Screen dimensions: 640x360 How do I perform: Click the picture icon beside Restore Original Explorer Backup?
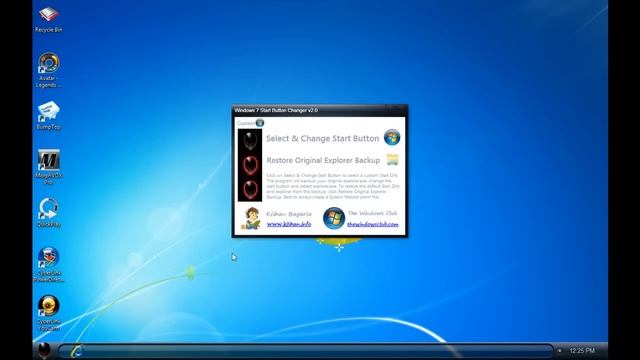tap(392, 160)
